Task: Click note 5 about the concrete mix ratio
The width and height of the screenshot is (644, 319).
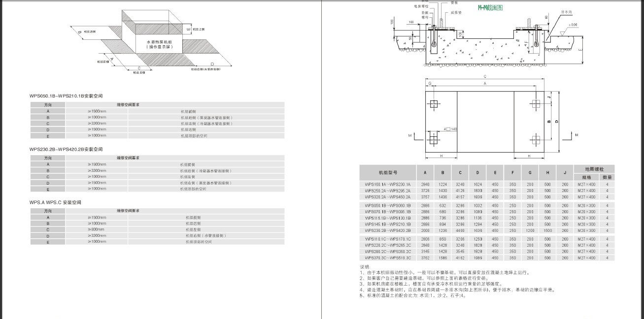Action: [413, 296]
